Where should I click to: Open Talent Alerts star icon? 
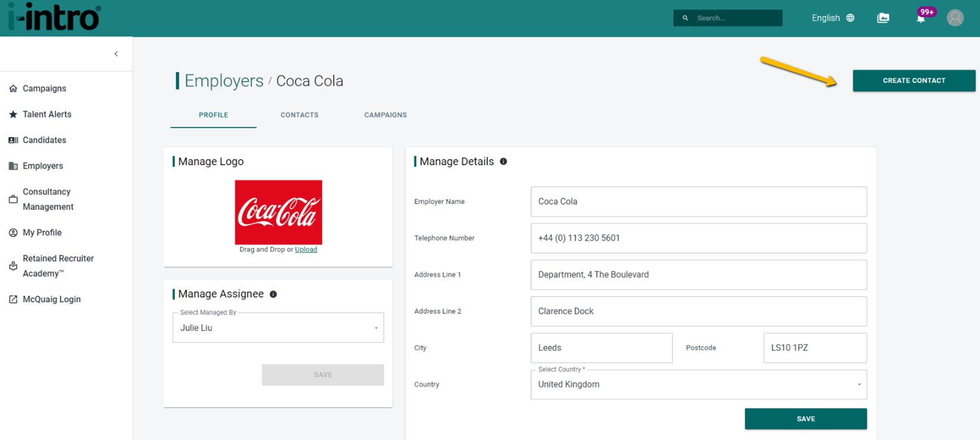13,114
